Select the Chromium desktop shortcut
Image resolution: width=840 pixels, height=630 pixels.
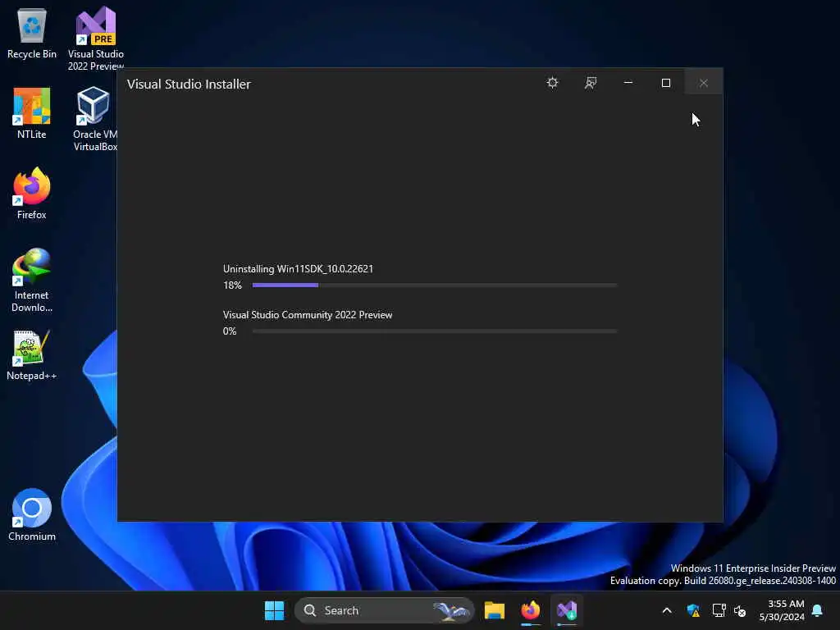point(32,515)
